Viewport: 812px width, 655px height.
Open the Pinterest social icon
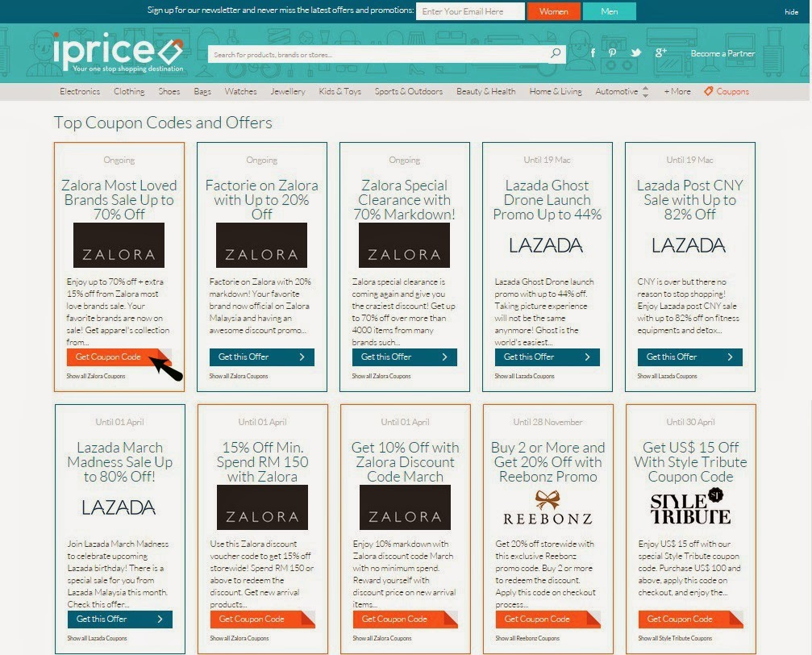click(x=612, y=53)
